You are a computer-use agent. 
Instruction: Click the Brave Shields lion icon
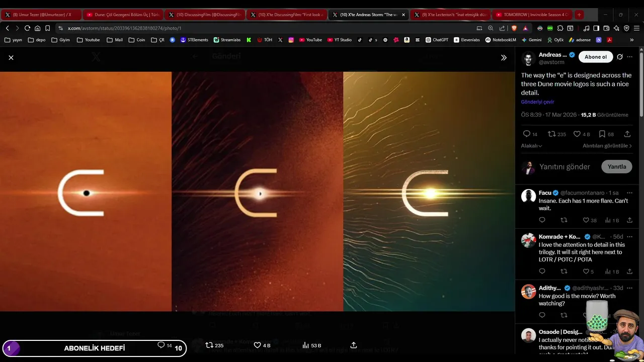coord(514,28)
